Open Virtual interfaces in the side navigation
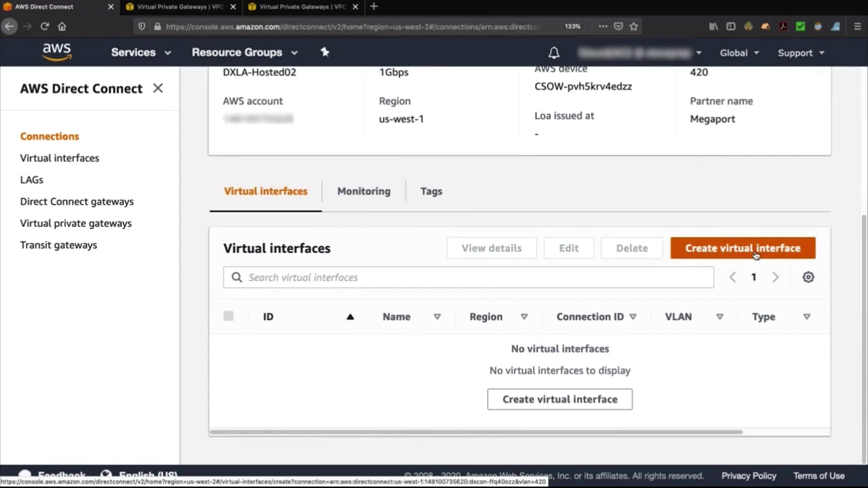Image resolution: width=868 pixels, height=488 pixels. [x=60, y=158]
